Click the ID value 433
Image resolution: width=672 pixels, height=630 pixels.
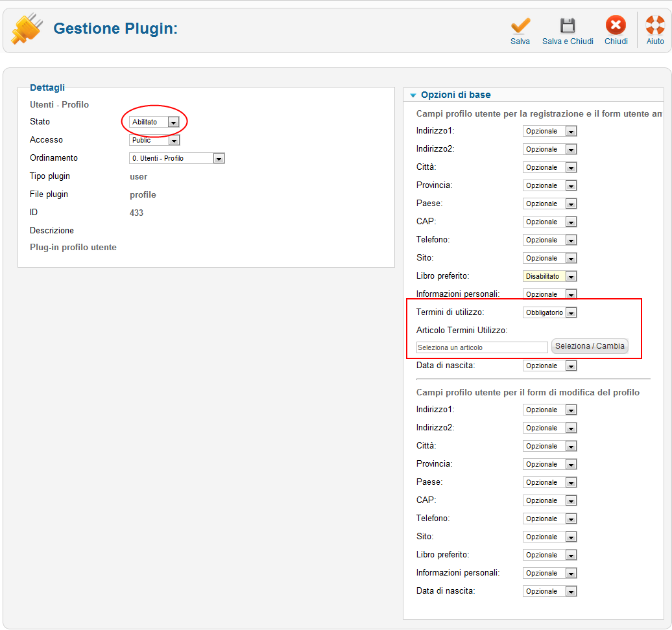coord(136,213)
